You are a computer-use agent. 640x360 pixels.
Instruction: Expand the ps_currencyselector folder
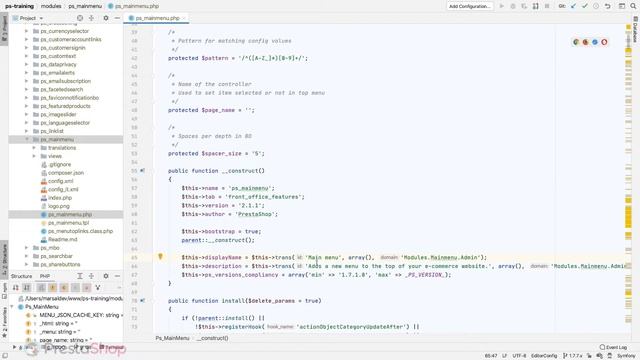(x=27, y=31)
